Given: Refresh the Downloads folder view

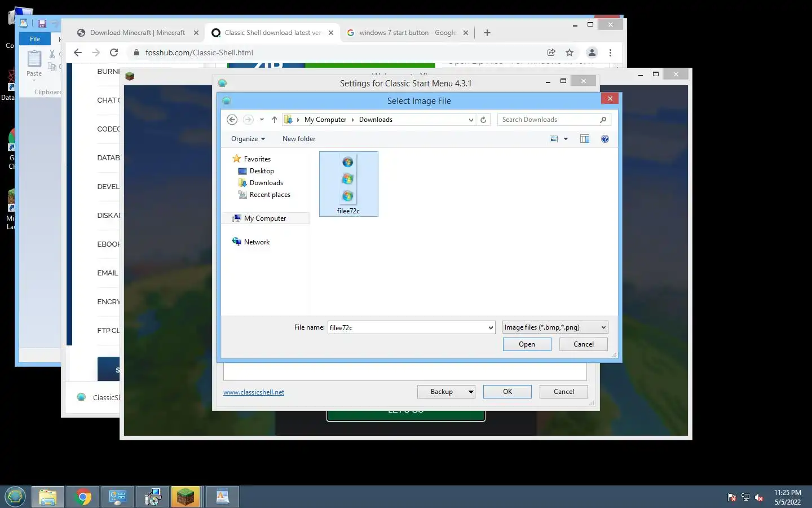Looking at the screenshot, I should coord(483,120).
